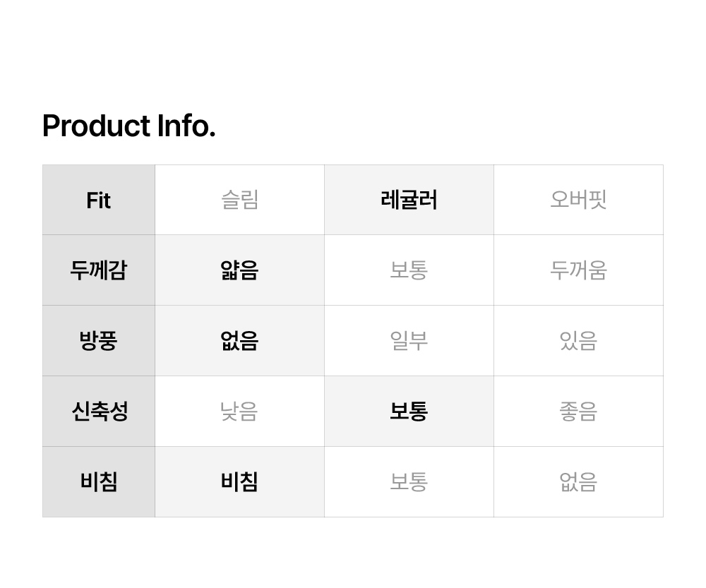Click the Product Info. heading
706x588 pixels.
pyautogui.click(x=128, y=126)
